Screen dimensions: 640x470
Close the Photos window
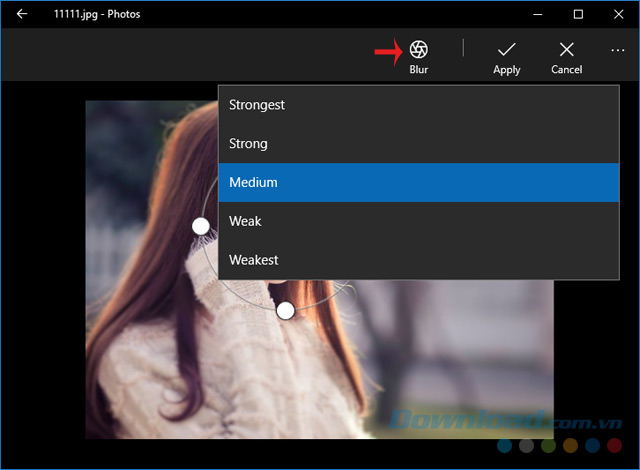(618, 14)
